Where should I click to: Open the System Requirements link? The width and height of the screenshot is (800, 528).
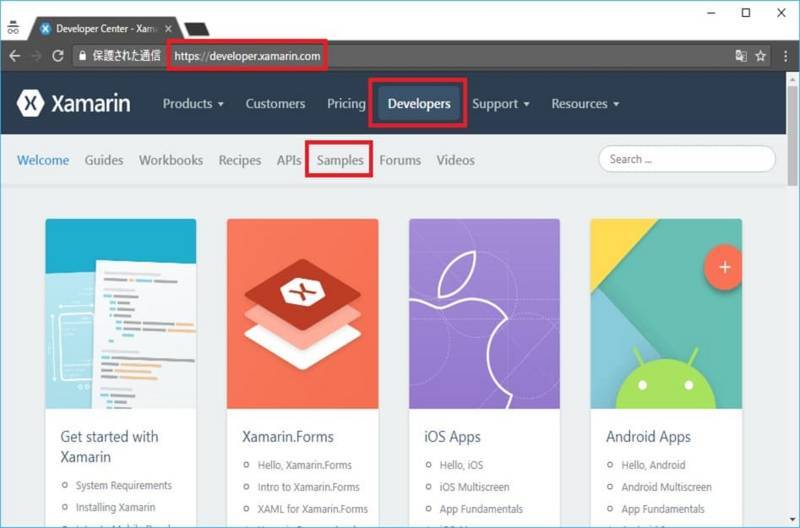(124, 485)
